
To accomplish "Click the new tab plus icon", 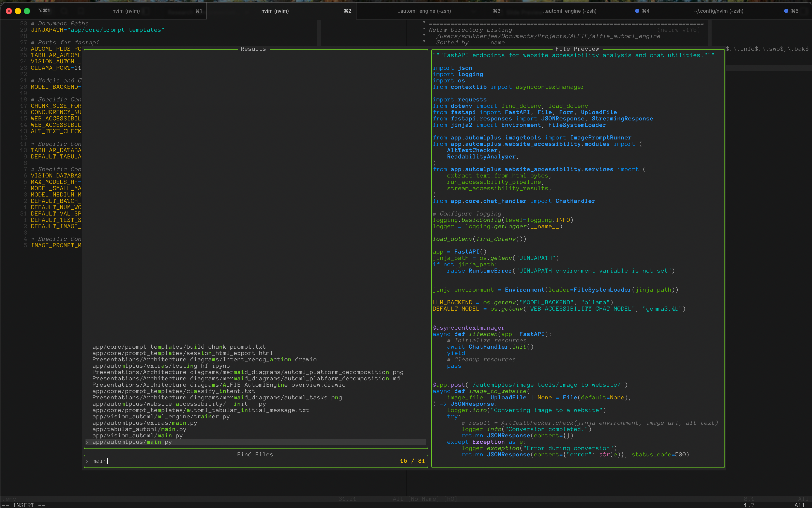I will tap(808, 11).
